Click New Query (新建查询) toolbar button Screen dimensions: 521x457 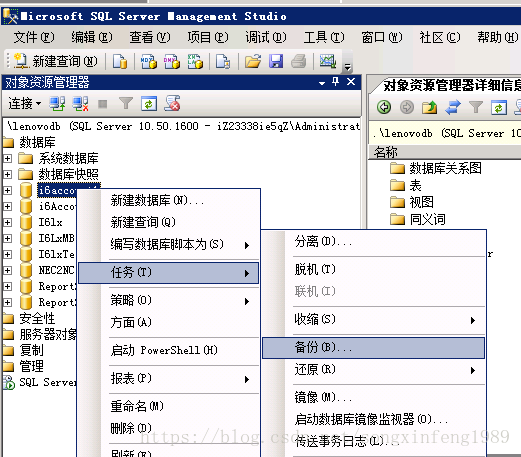point(55,61)
